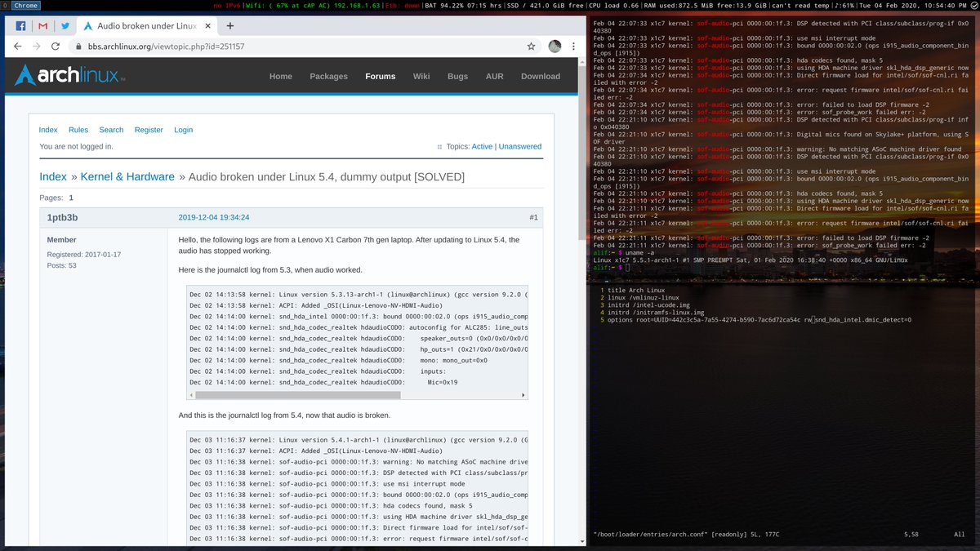Bookmark this page with the star
The width and height of the screenshot is (980, 551).
(532, 47)
